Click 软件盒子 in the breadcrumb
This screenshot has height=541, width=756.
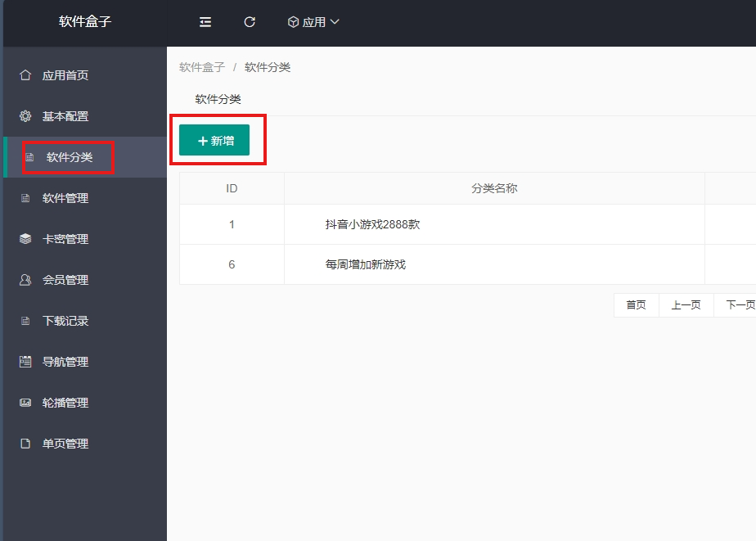201,66
